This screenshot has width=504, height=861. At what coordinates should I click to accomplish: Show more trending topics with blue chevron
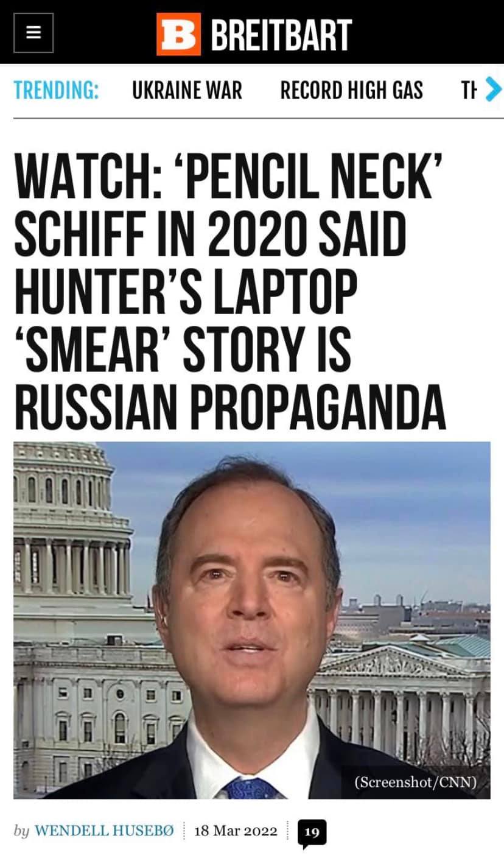coord(494,91)
